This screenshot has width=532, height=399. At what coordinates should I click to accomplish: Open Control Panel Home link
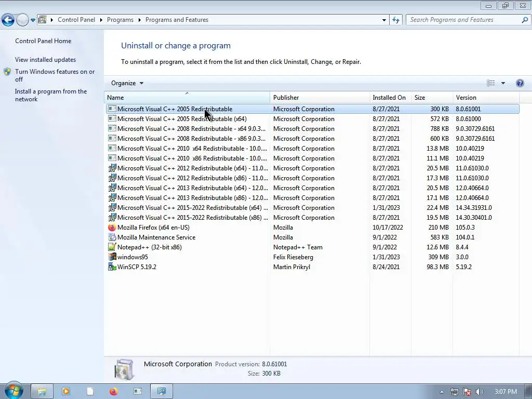coord(43,41)
